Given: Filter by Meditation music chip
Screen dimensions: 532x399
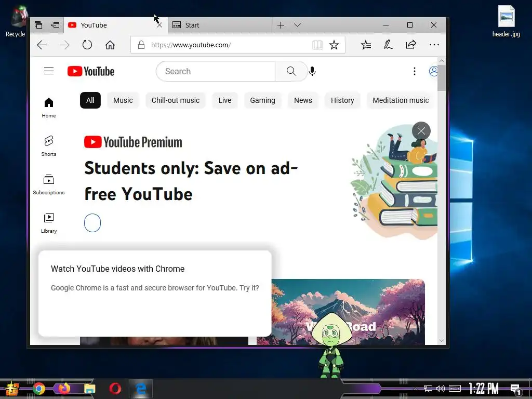Looking at the screenshot, I should [x=401, y=100].
